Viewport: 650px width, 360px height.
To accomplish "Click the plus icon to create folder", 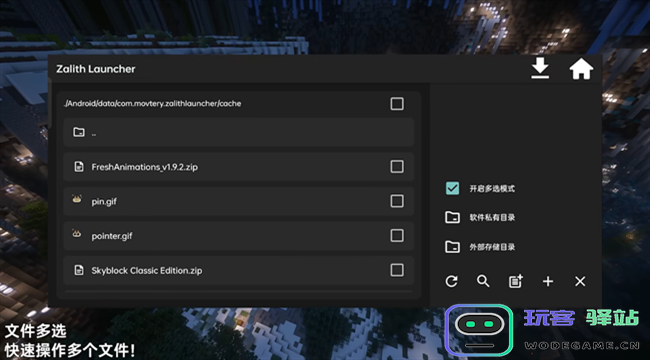I will [548, 282].
